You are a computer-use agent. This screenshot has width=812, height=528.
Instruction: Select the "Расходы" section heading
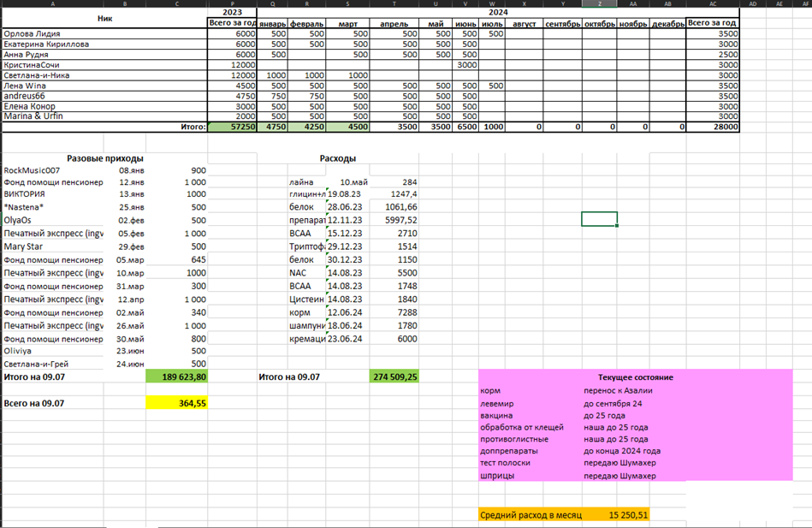point(337,158)
